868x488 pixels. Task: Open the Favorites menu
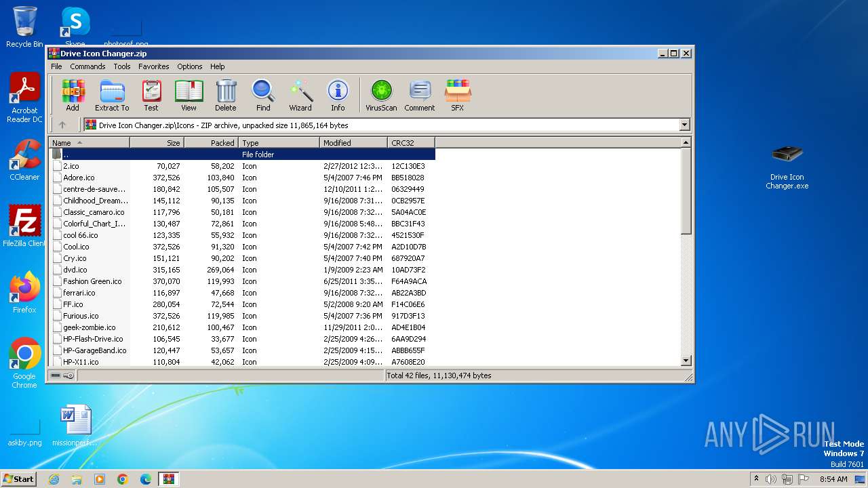pyautogui.click(x=154, y=66)
